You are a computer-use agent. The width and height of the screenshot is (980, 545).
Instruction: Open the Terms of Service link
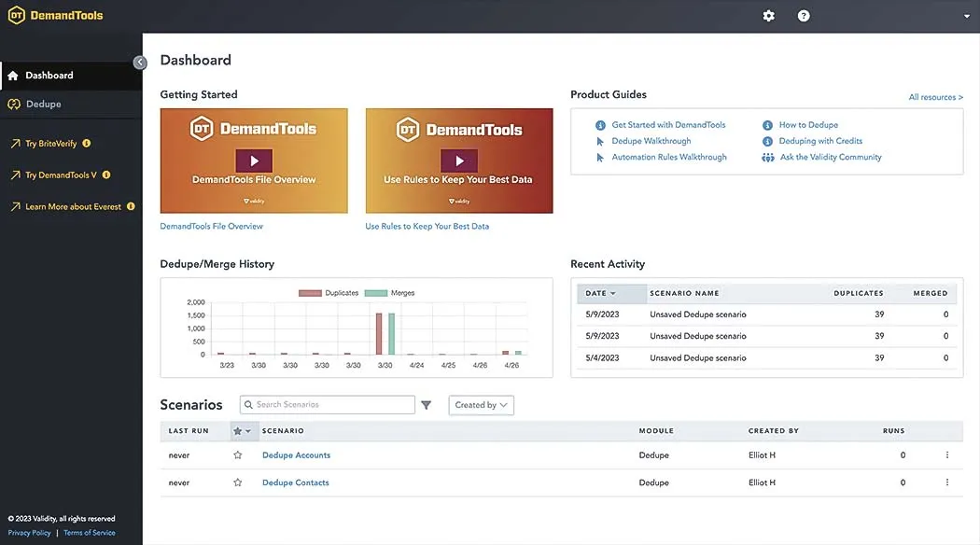tap(90, 533)
